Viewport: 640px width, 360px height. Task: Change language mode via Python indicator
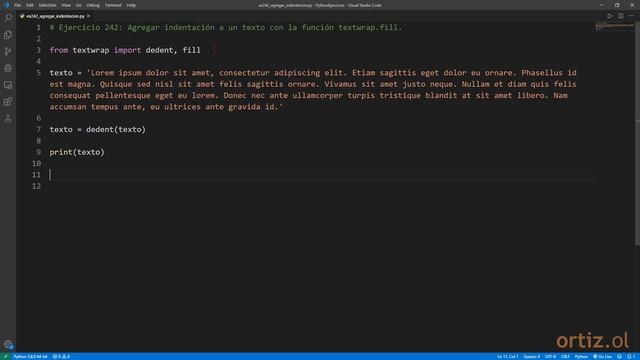coord(581,356)
